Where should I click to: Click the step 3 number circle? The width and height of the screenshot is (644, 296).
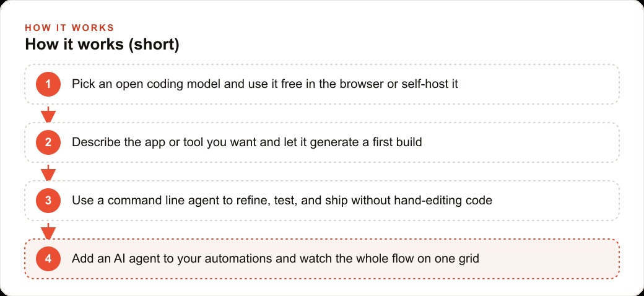[x=48, y=201]
